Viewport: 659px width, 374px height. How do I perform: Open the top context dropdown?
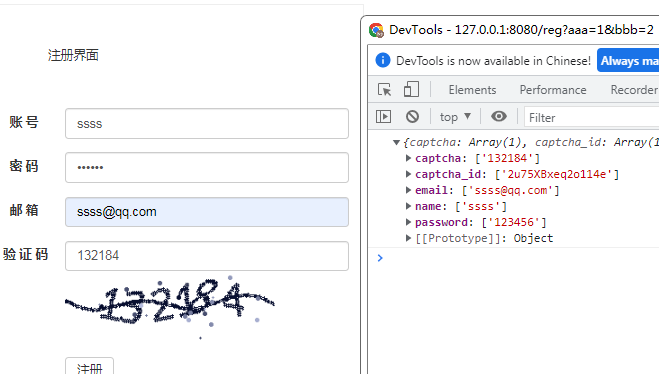(x=455, y=117)
